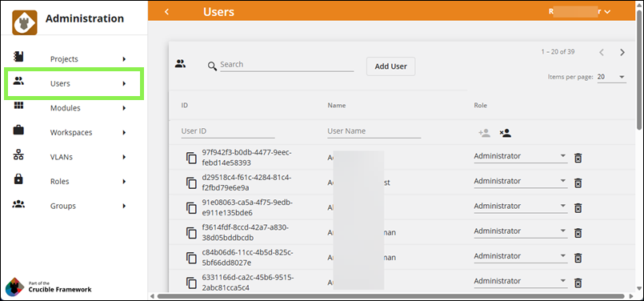Open Modules section in sidebar
Screen dimensions: 644x301
(74, 108)
